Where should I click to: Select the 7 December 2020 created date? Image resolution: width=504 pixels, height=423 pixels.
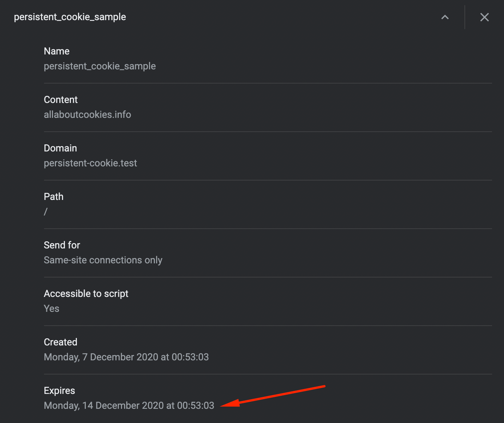126,357
